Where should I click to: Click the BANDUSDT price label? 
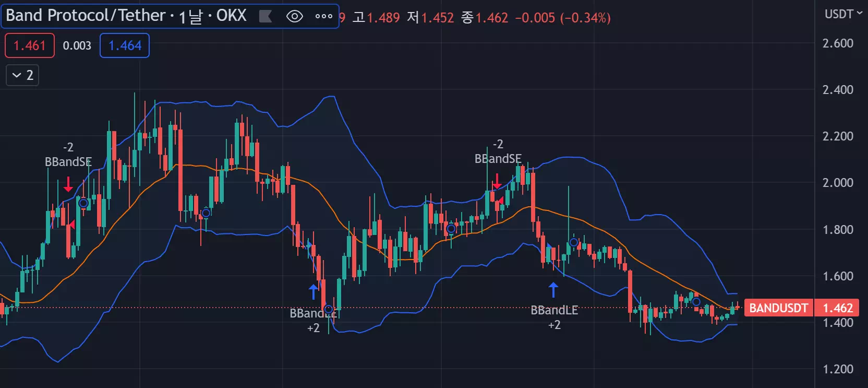coord(778,308)
